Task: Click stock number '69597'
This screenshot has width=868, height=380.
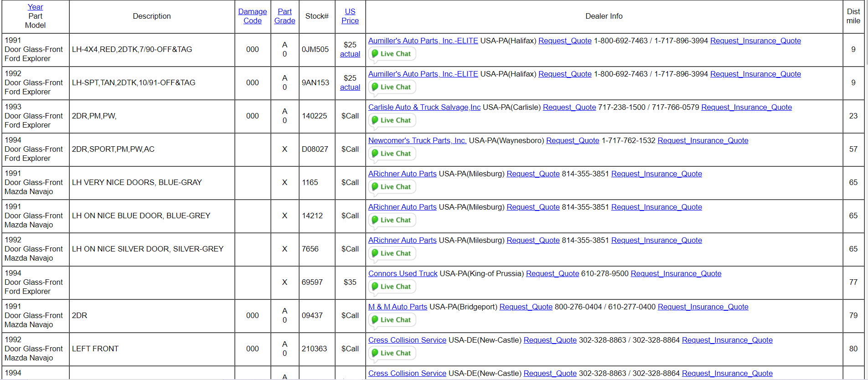Action: coord(312,282)
